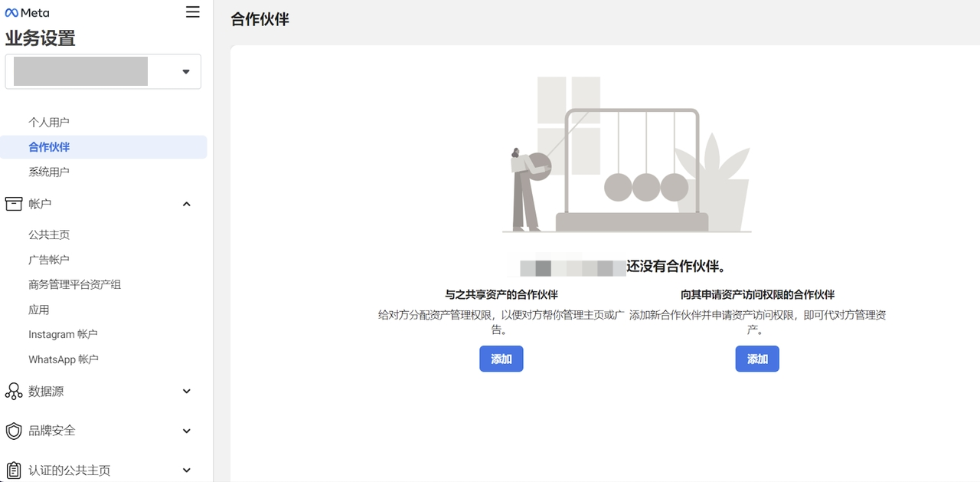Click the 合作伙伴 page title
This screenshot has height=482, width=980.
pos(260,19)
